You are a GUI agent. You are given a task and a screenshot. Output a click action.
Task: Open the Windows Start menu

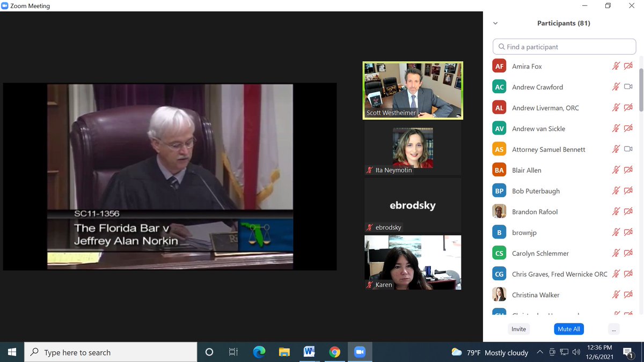click(x=12, y=352)
